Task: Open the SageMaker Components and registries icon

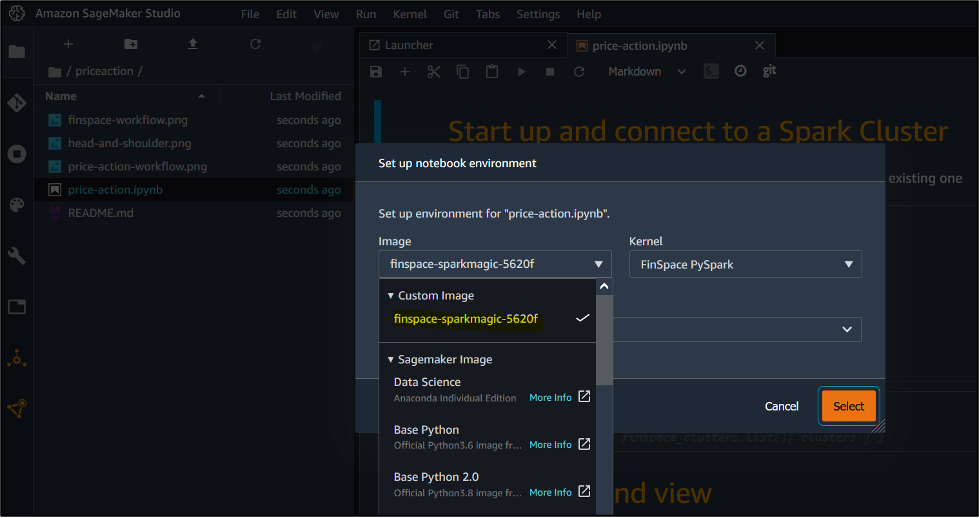Action: 17,409
